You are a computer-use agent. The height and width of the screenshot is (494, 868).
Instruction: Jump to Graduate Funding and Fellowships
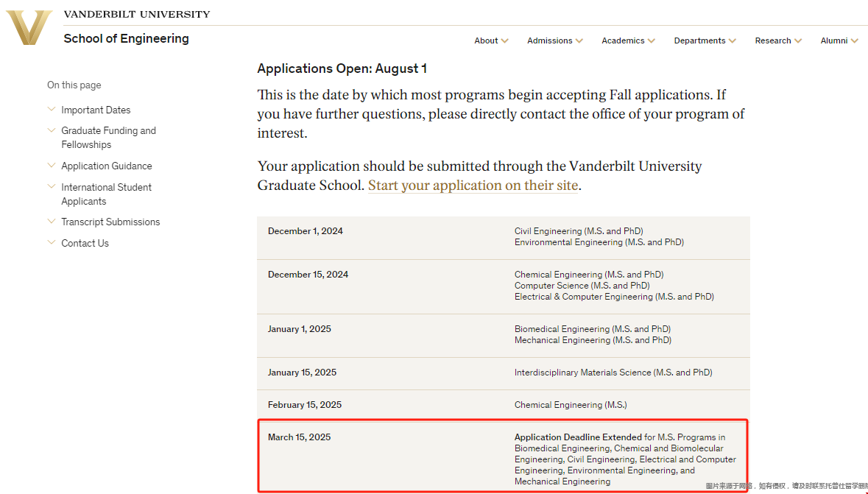[108, 138]
